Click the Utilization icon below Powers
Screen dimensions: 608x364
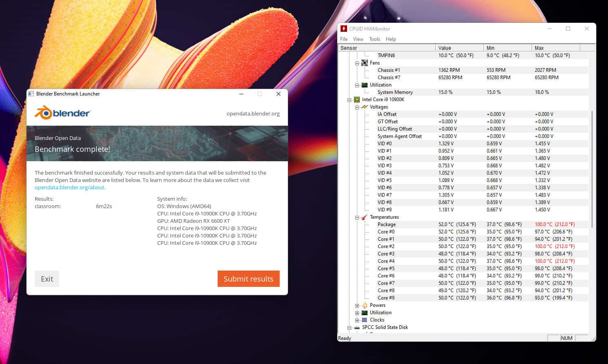coord(365,313)
